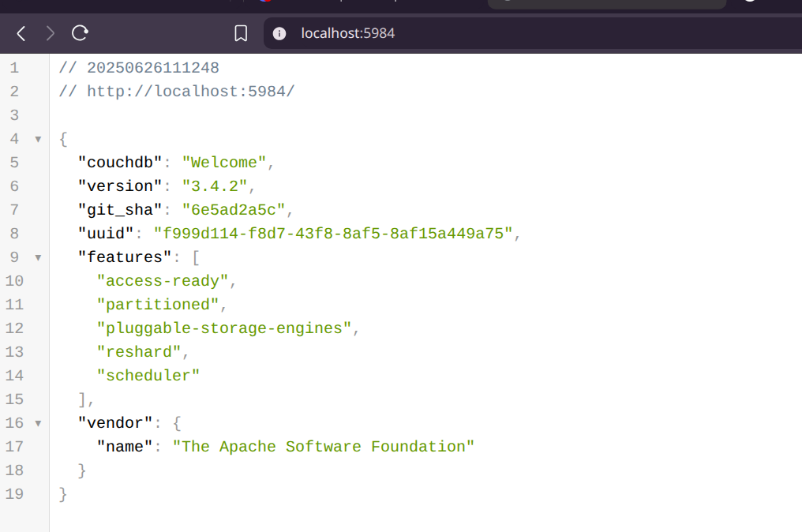
Task: Collapse the vendor object on line 16
Action: (x=38, y=423)
